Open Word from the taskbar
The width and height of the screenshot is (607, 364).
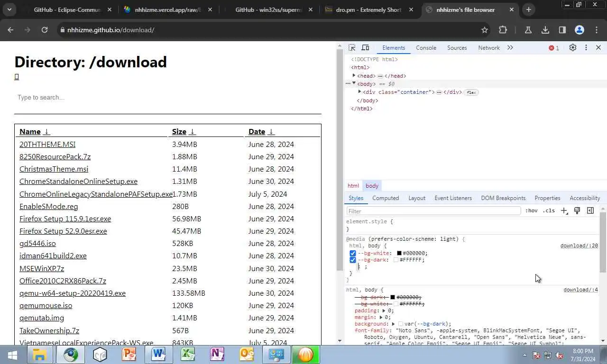pos(159,355)
